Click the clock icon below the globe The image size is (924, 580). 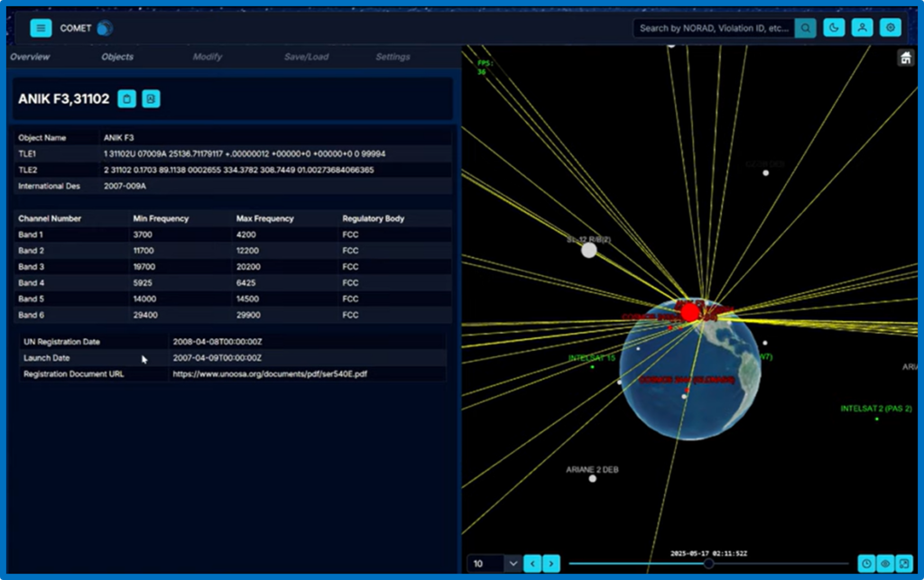pos(865,564)
